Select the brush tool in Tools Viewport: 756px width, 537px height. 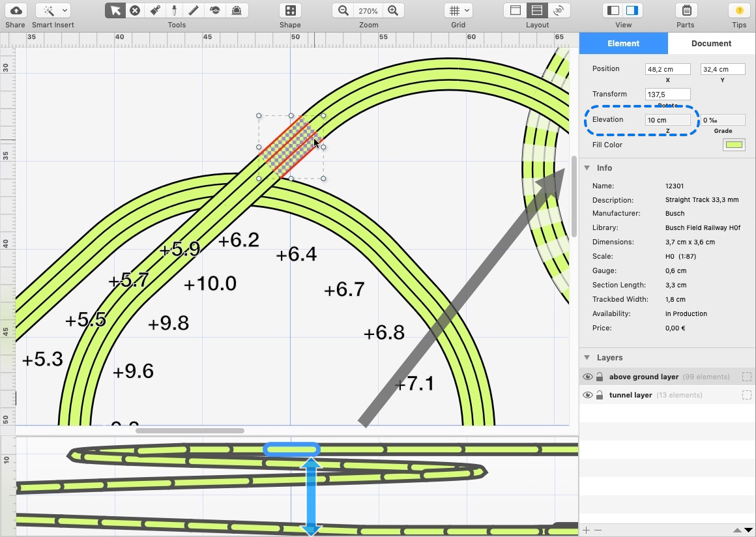[x=154, y=10]
